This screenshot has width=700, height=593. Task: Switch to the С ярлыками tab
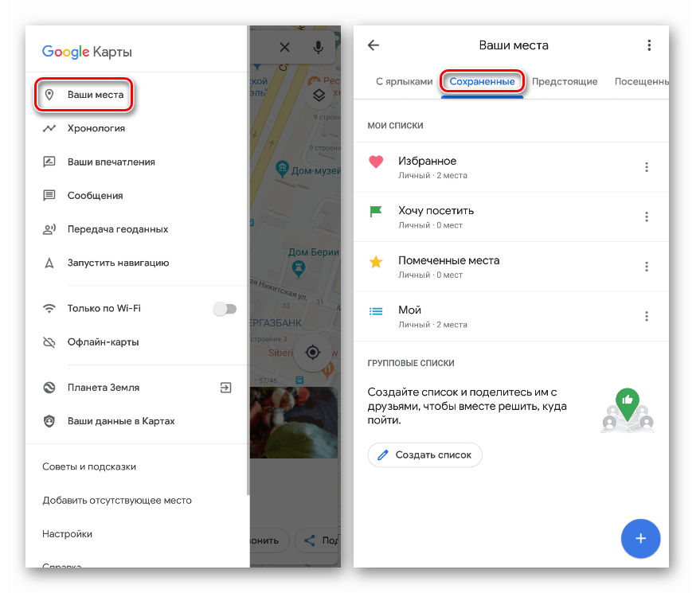(x=404, y=82)
